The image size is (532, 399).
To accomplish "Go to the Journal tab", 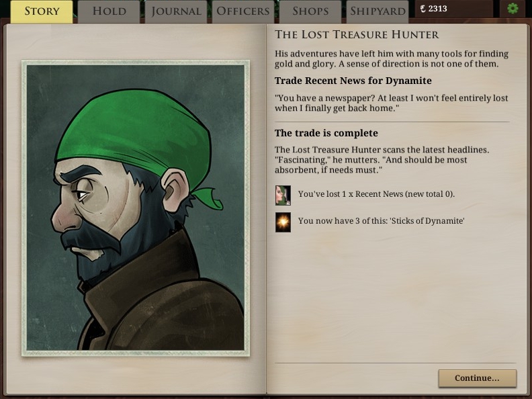I will click(x=176, y=12).
